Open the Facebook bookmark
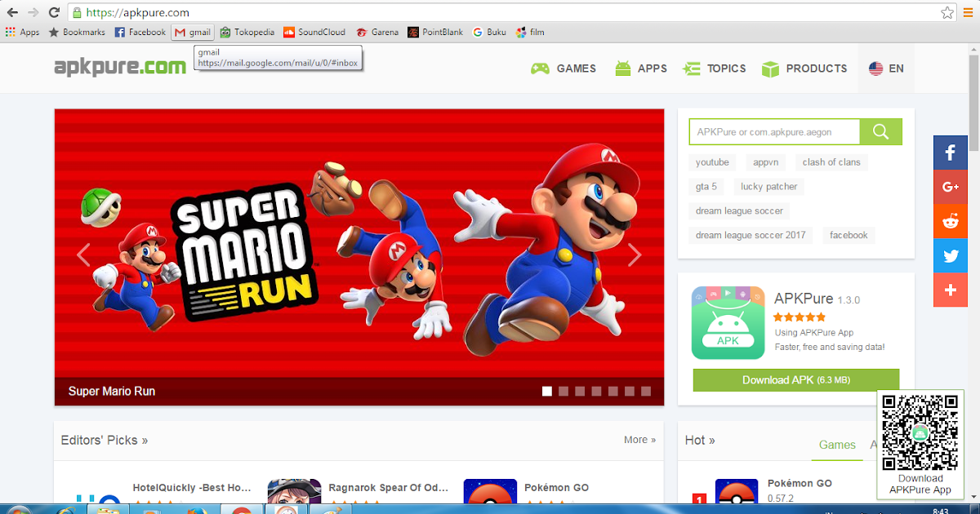Screen dimensions: 980x514 [140, 33]
